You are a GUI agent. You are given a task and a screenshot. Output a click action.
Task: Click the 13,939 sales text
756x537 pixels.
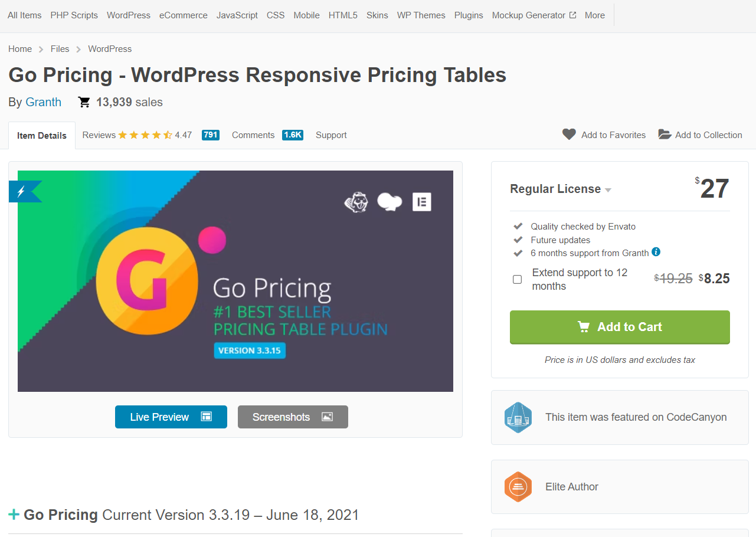[x=129, y=102]
